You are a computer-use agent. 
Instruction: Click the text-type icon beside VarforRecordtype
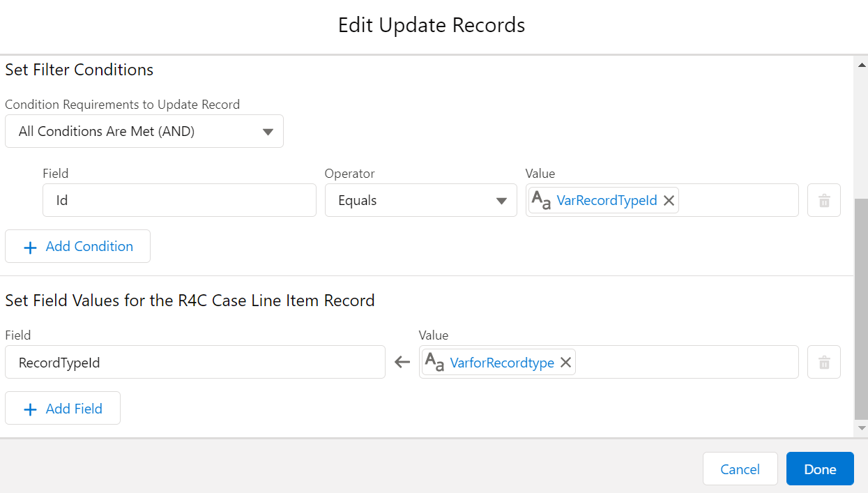coord(435,363)
